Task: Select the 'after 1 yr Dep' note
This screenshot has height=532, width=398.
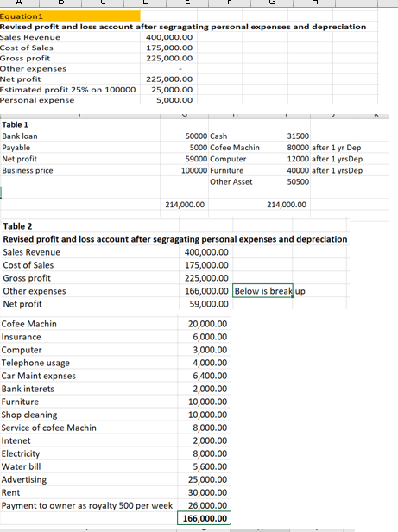Action: click(336, 148)
